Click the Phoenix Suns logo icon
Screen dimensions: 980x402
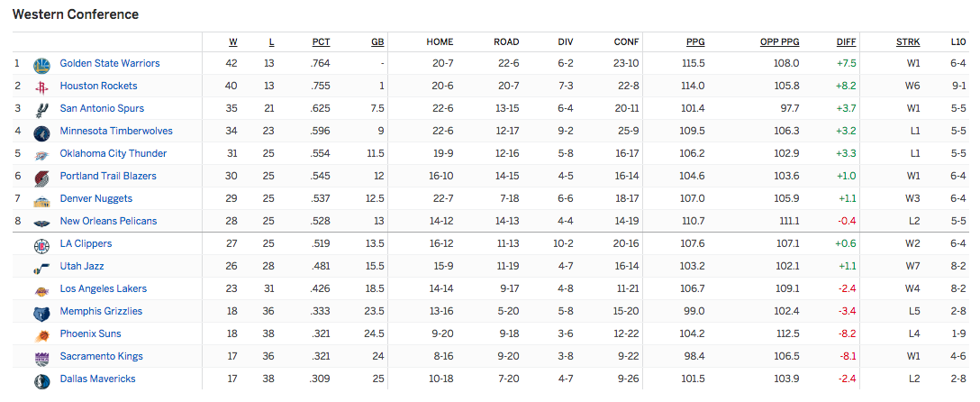coord(41,333)
